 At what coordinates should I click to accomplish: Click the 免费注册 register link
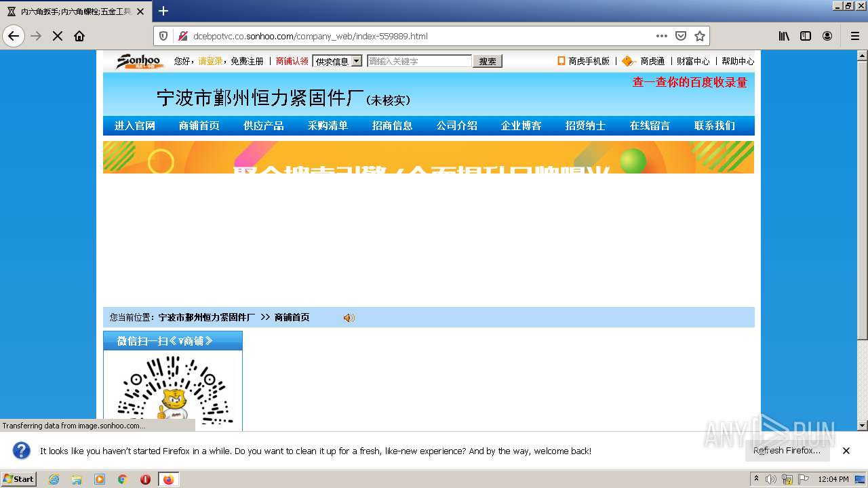247,61
